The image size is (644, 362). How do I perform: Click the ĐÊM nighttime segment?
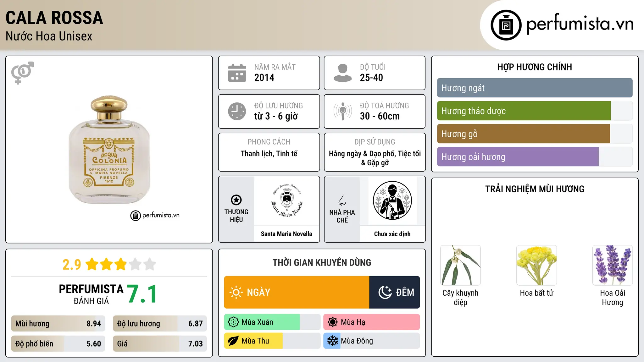[394, 292]
